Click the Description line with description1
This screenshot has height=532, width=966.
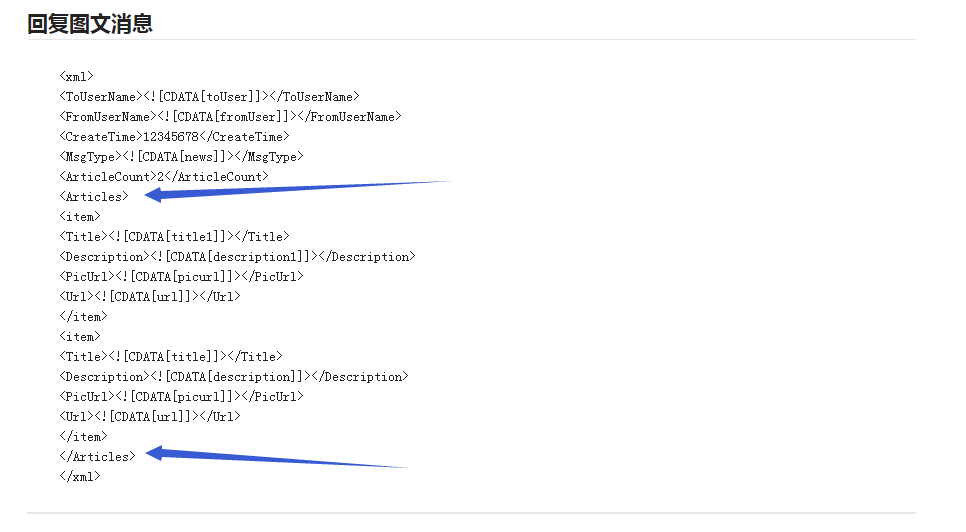coord(237,257)
